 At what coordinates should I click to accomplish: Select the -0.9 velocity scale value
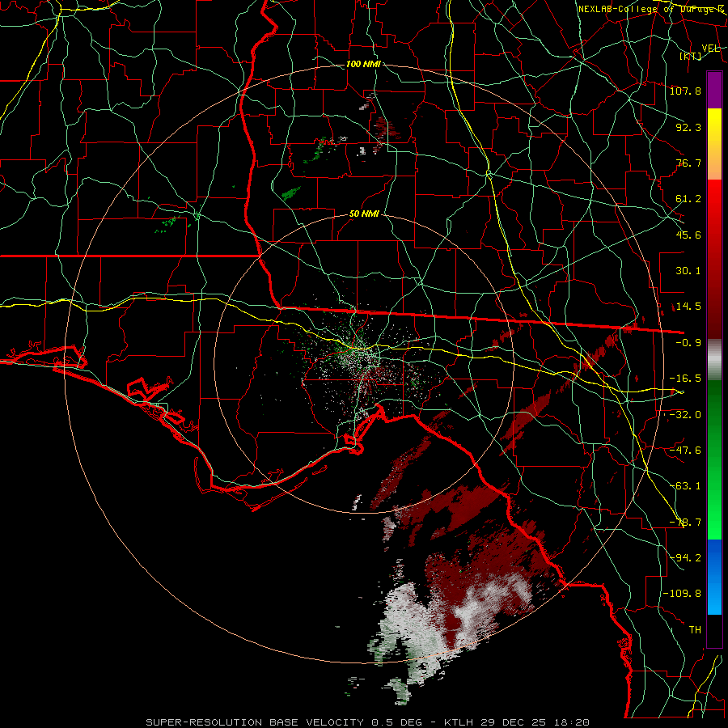[x=688, y=343]
